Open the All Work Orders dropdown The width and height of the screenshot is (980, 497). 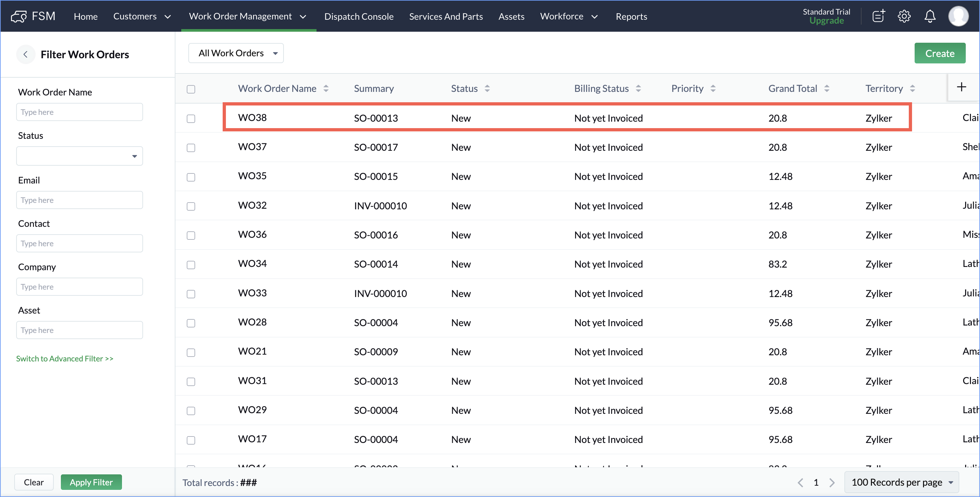(x=236, y=53)
